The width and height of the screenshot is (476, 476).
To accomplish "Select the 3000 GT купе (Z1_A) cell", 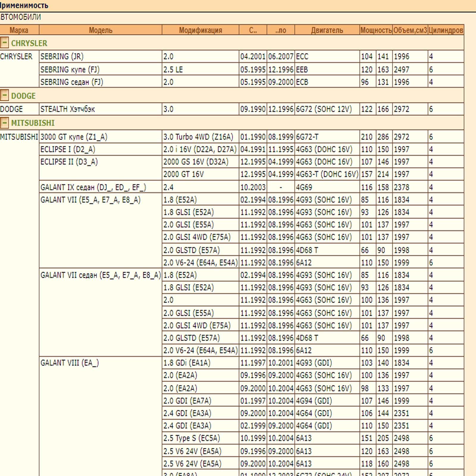I will pos(101,137).
